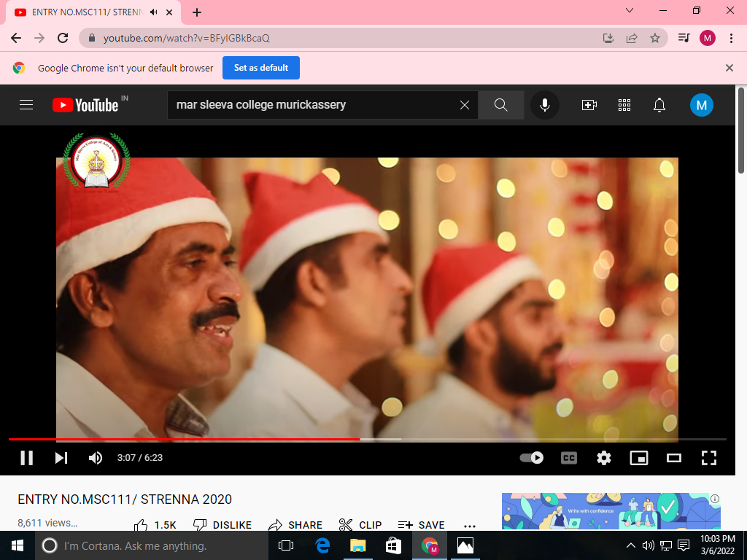Toggle the autoplay switch

click(x=532, y=458)
